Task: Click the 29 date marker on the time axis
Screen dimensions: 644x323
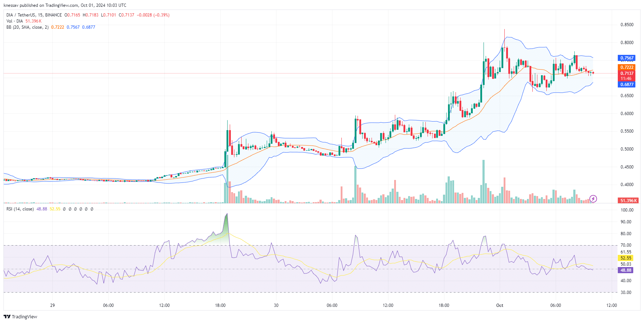Action: coord(52,305)
